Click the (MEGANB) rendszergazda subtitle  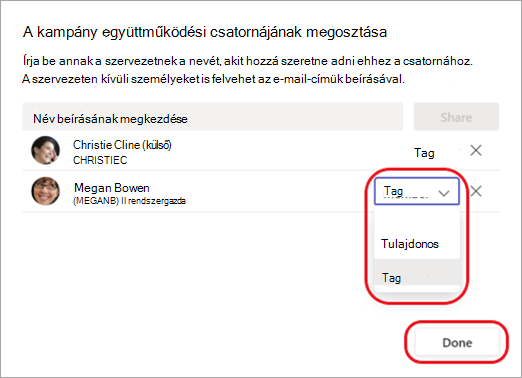pyautogui.click(x=129, y=201)
